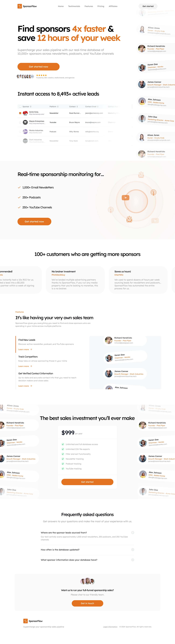Click the Wayne Enterprises company logo
Image resolution: width=175 pixels, height=644 pixels.
(x=25, y=122)
